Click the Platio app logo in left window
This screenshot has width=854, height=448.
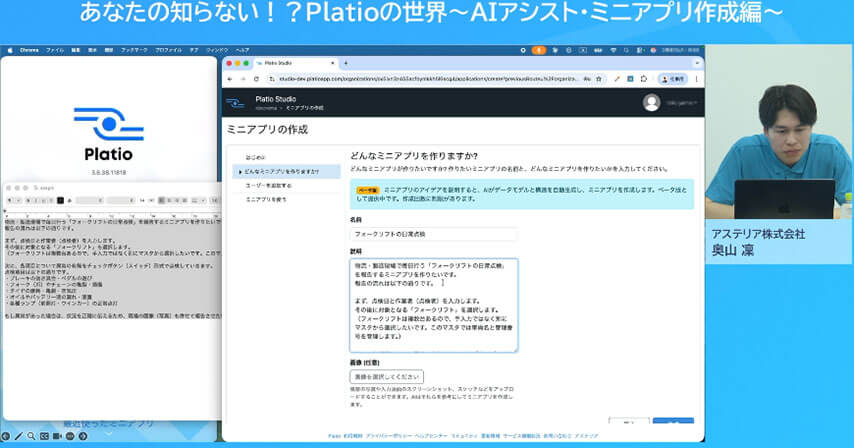pos(109,124)
